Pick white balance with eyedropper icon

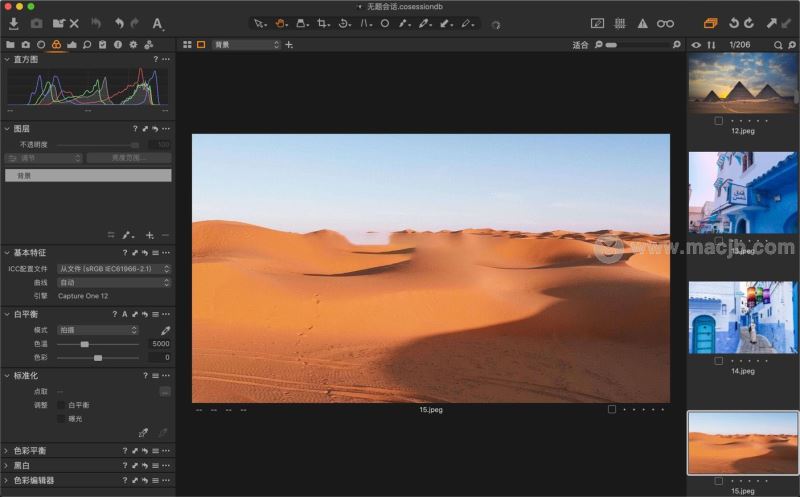(166, 330)
